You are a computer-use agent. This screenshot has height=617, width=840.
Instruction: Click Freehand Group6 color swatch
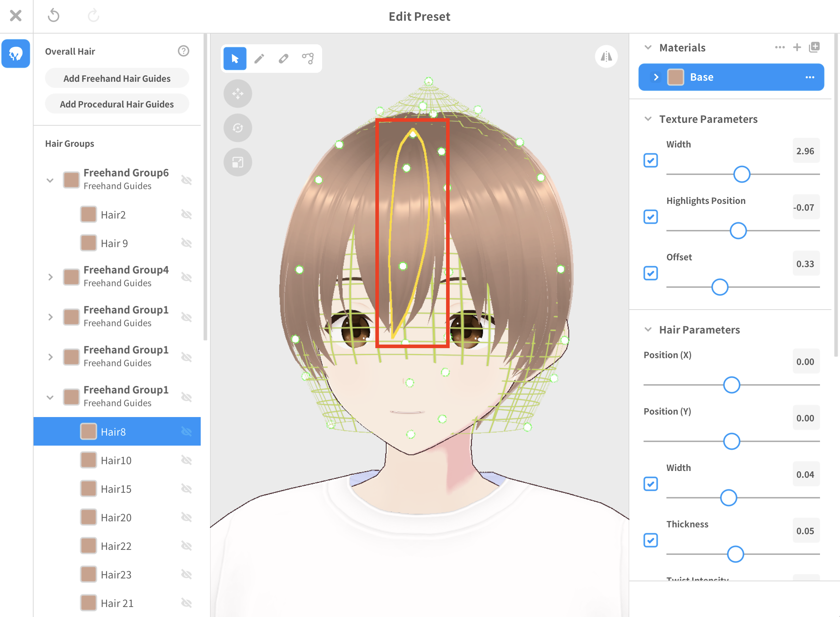tap(71, 180)
